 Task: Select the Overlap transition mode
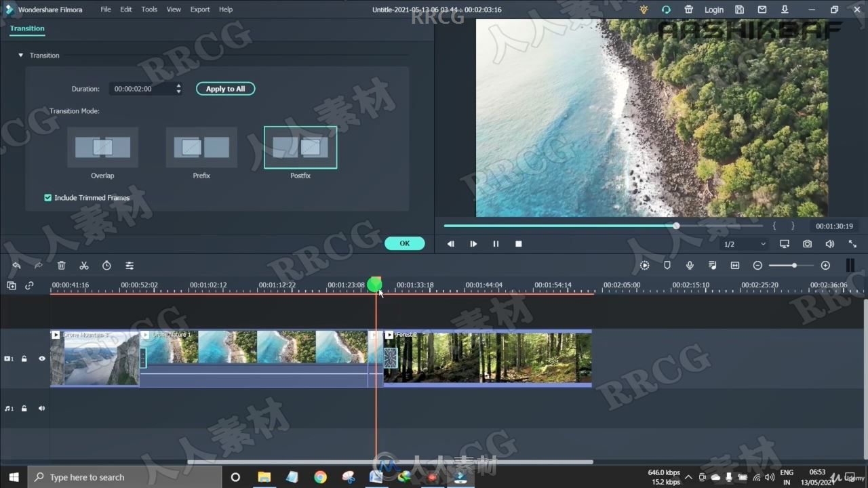pos(102,147)
